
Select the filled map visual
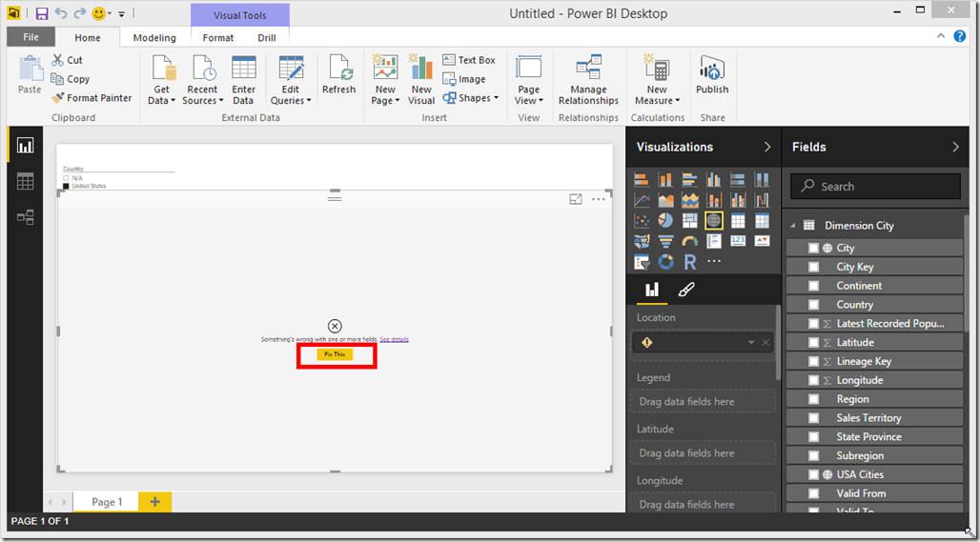click(642, 241)
